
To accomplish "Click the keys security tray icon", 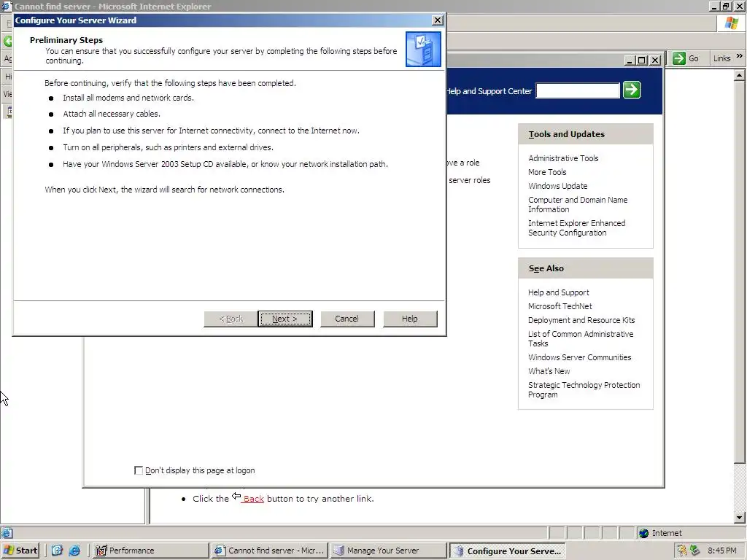I will tap(682, 551).
